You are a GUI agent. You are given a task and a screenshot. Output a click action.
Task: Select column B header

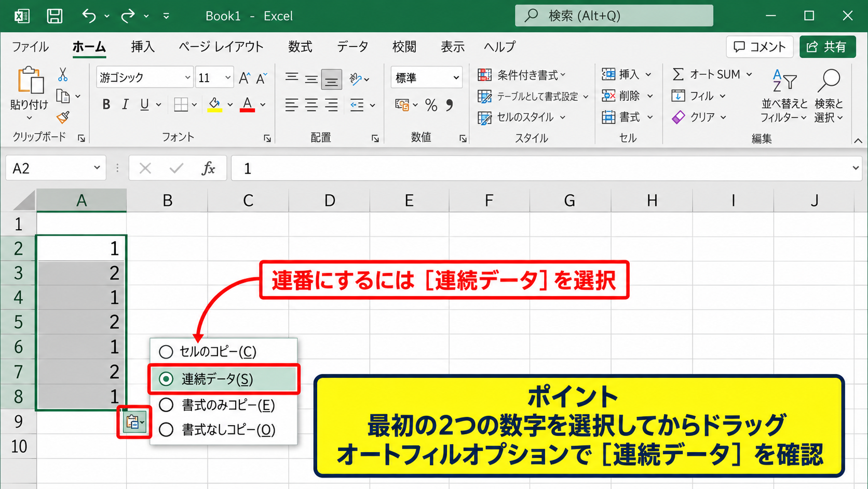tap(167, 200)
